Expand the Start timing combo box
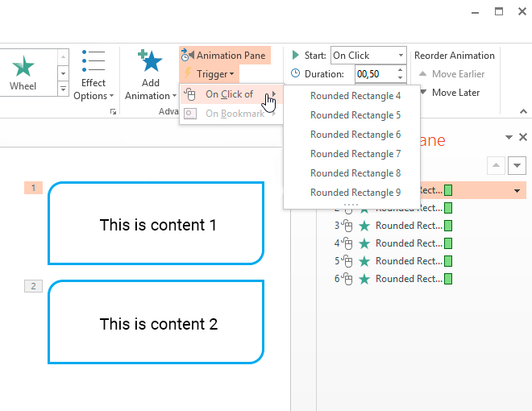 tap(401, 56)
